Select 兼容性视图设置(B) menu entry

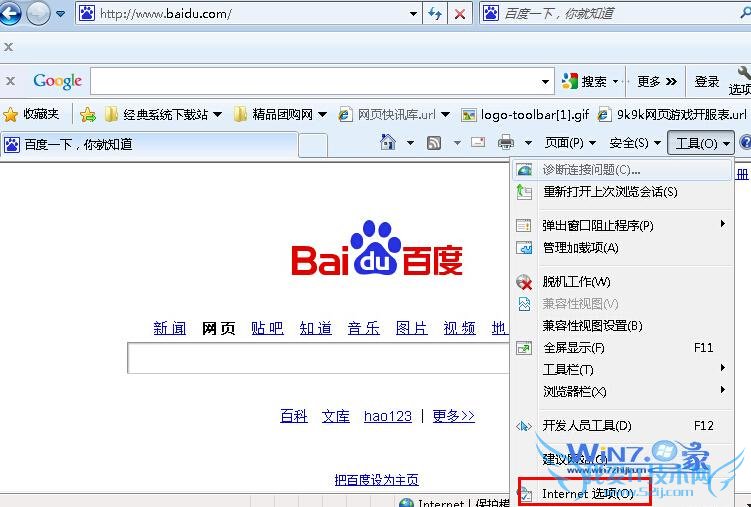point(622,326)
